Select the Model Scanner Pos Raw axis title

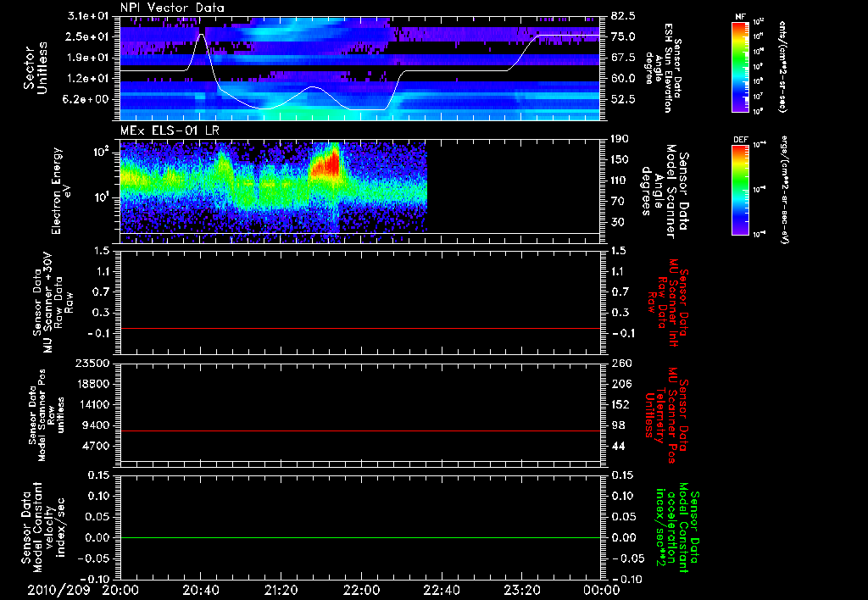(x=47, y=415)
